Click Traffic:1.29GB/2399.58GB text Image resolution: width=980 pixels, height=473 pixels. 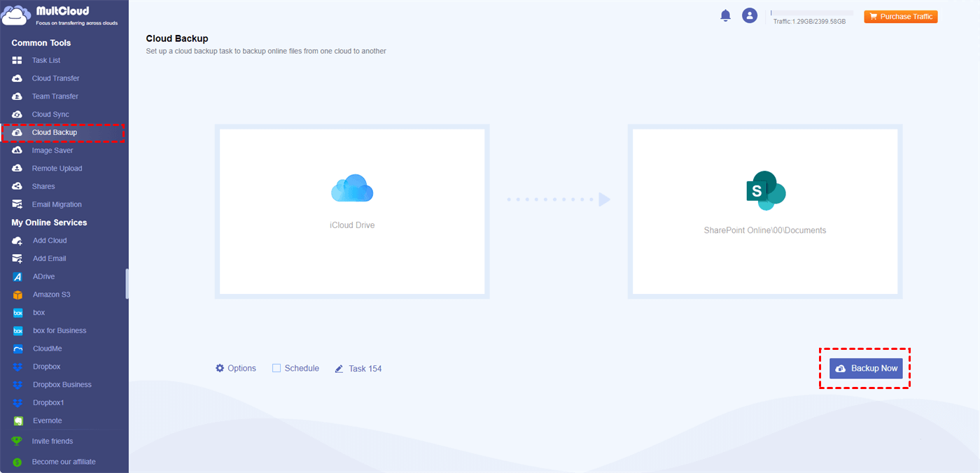pos(810,22)
